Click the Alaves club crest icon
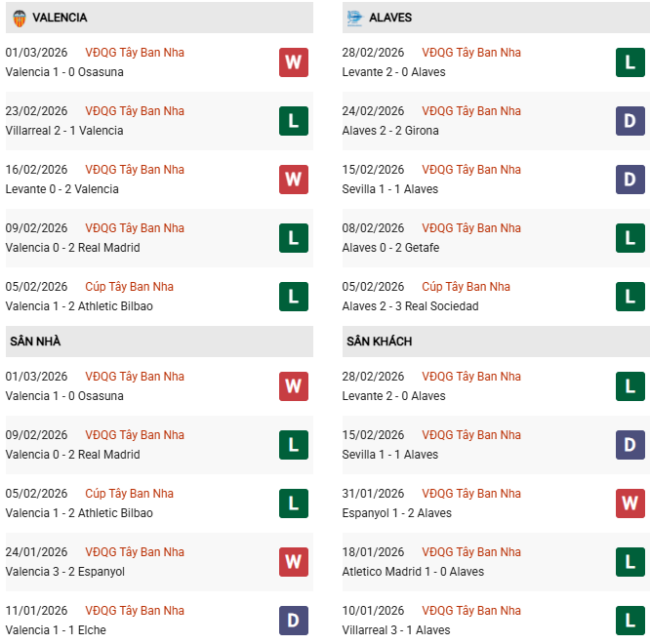Viewport: 650px width, 644px height. [x=354, y=18]
